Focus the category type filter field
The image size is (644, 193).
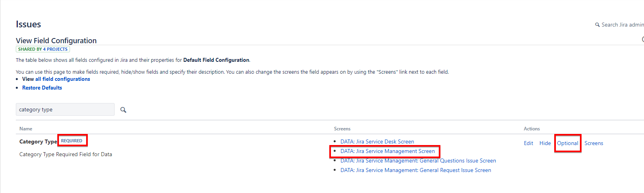[x=65, y=109]
